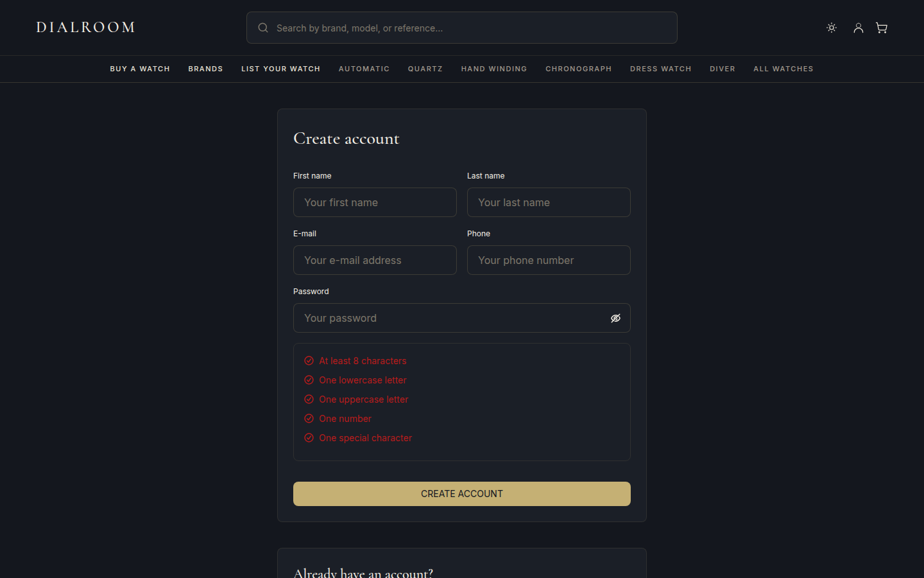The image size is (924, 578).
Task: Open the Buy a Watch menu
Action: coord(140,69)
